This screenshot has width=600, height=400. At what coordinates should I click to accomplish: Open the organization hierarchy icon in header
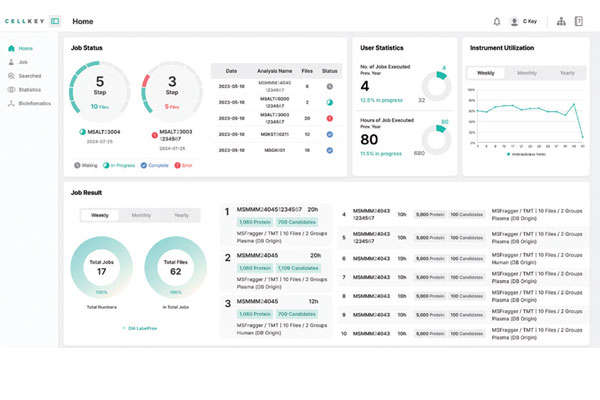(560, 21)
